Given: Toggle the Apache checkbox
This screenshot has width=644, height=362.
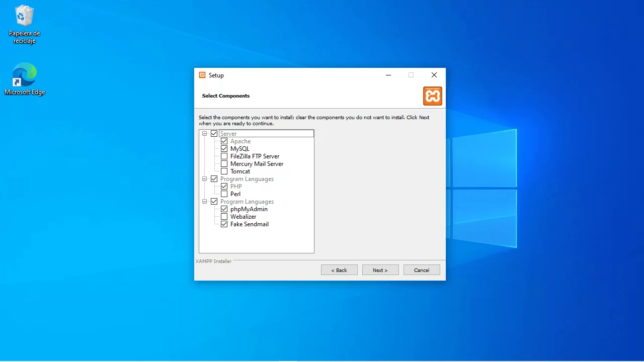Looking at the screenshot, I should (224, 141).
